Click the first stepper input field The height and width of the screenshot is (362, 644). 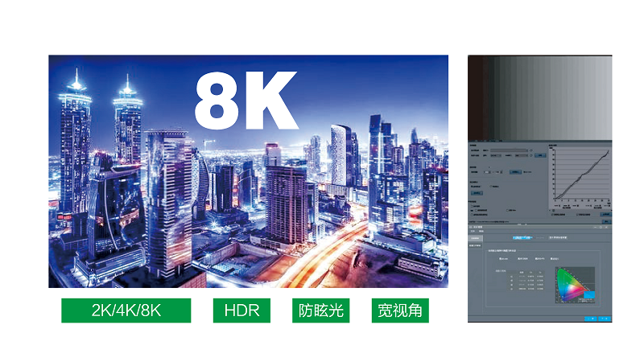point(487,171)
